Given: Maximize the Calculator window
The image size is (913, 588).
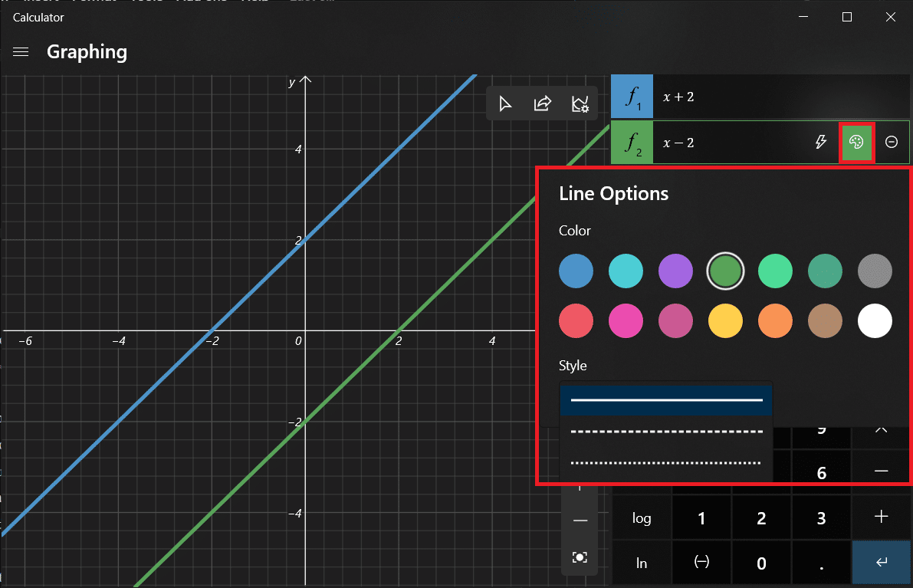Looking at the screenshot, I should [847, 17].
